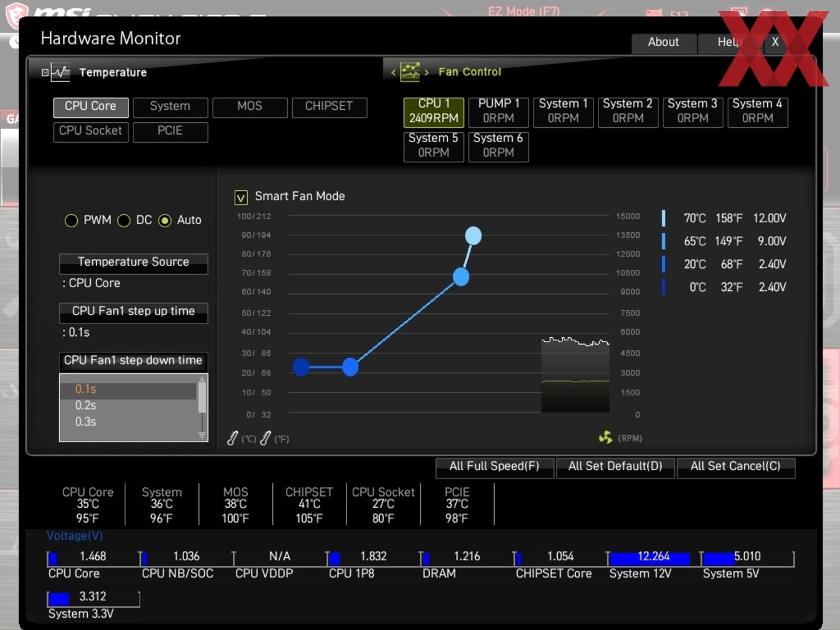
Task: Click All Full Speed(F) button
Action: coord(494,468)
